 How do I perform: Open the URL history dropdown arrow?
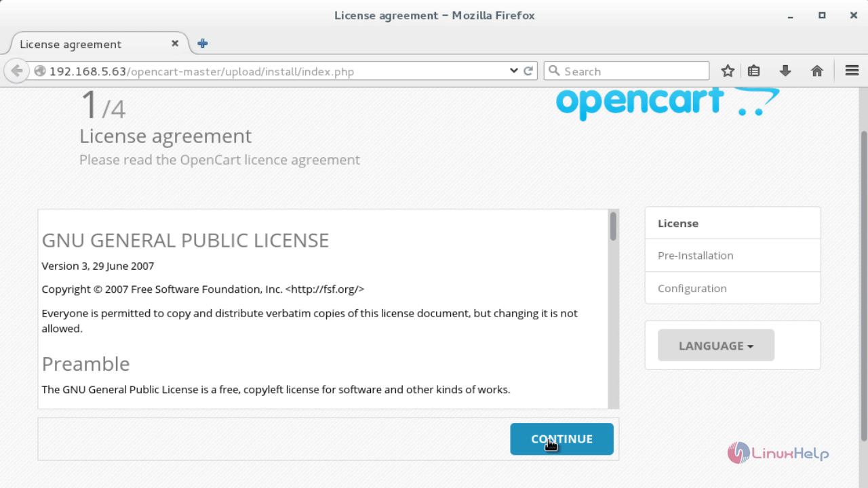(514, 70)
